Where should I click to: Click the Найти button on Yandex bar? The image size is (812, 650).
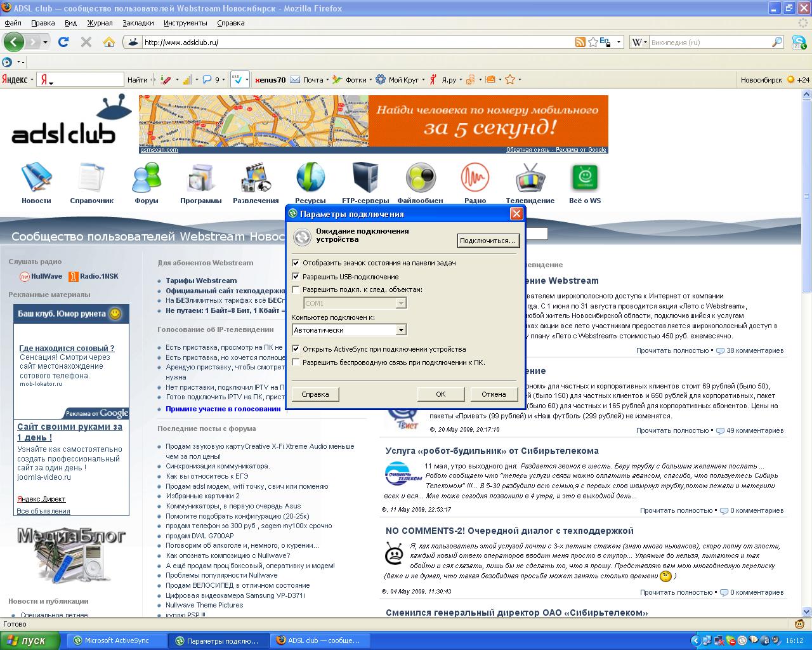137,80
